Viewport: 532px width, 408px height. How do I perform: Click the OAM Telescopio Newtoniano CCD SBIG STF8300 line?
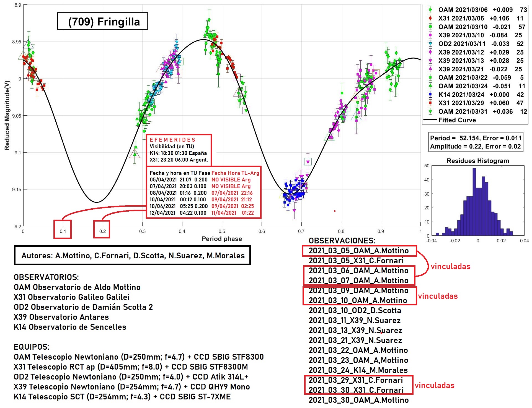[x=139, y=357]
